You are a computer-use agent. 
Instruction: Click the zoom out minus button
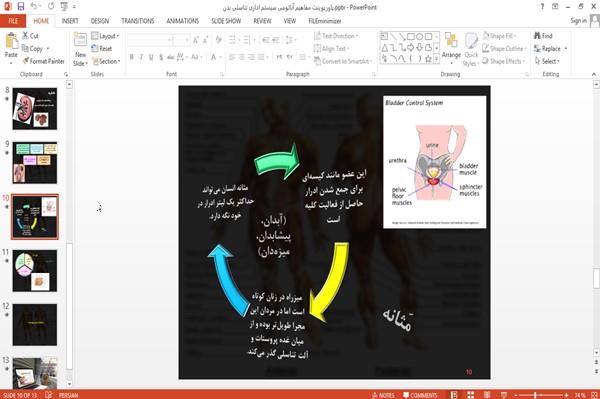516,395
